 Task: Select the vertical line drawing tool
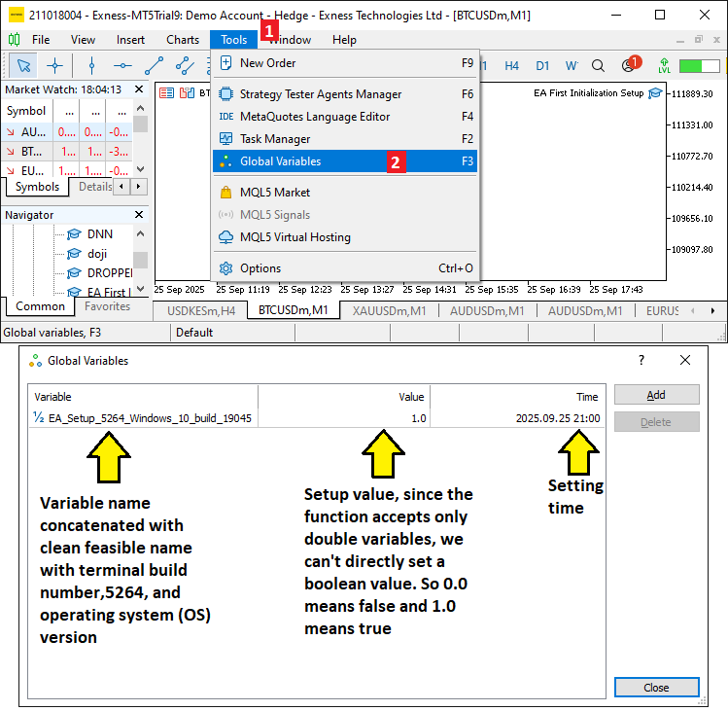(91, 65)
